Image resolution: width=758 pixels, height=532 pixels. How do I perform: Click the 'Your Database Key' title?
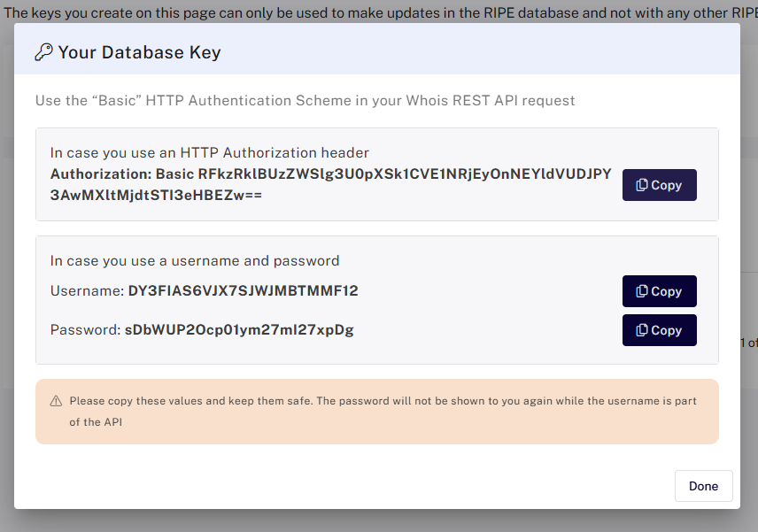tap(139, 52)
